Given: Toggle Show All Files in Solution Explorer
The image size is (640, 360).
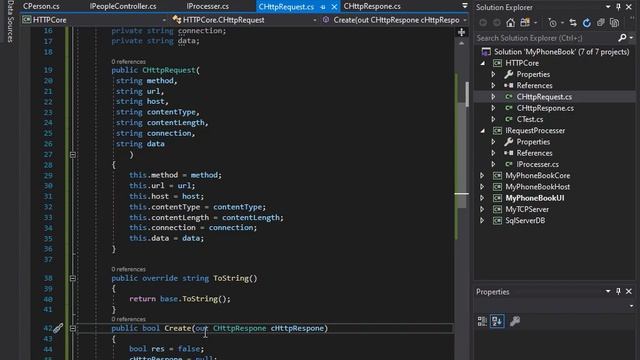Looking at the screenshot, I should click(x=614, y=23).
